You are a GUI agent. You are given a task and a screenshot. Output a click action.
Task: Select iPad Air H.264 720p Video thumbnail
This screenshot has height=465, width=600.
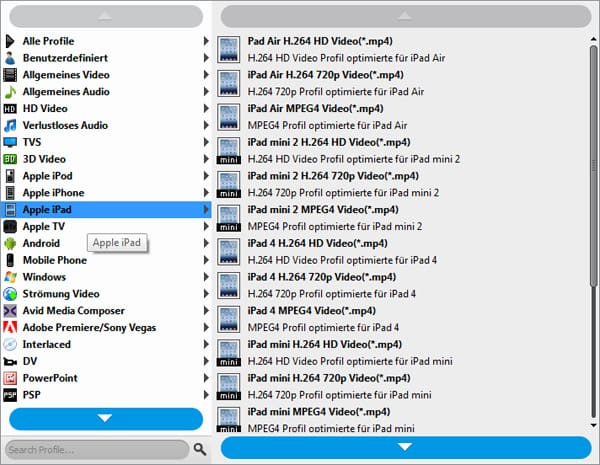(x=229, y=83)
